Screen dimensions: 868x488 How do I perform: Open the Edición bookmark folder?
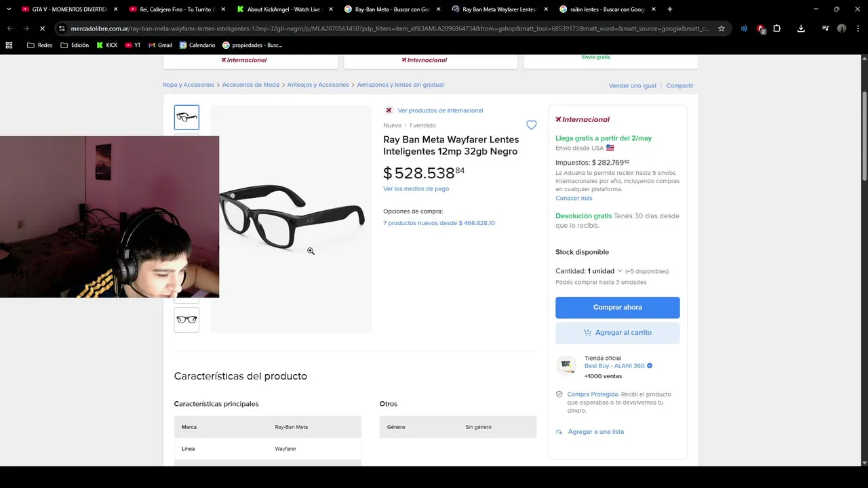75,45
